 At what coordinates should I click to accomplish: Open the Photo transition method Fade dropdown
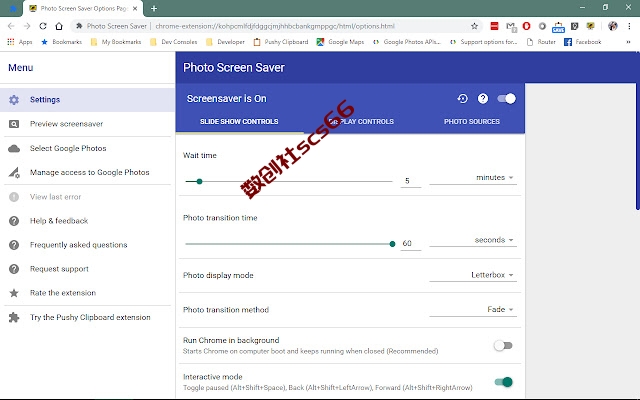point(473,309)
